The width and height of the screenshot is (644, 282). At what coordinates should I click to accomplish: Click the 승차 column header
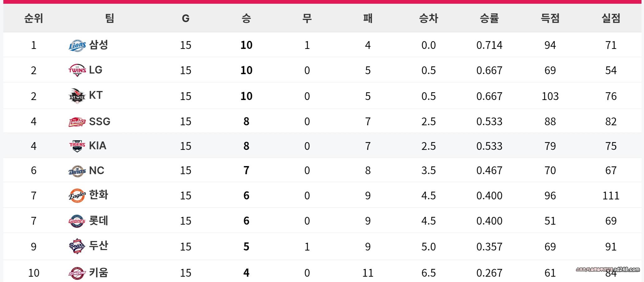428,18
